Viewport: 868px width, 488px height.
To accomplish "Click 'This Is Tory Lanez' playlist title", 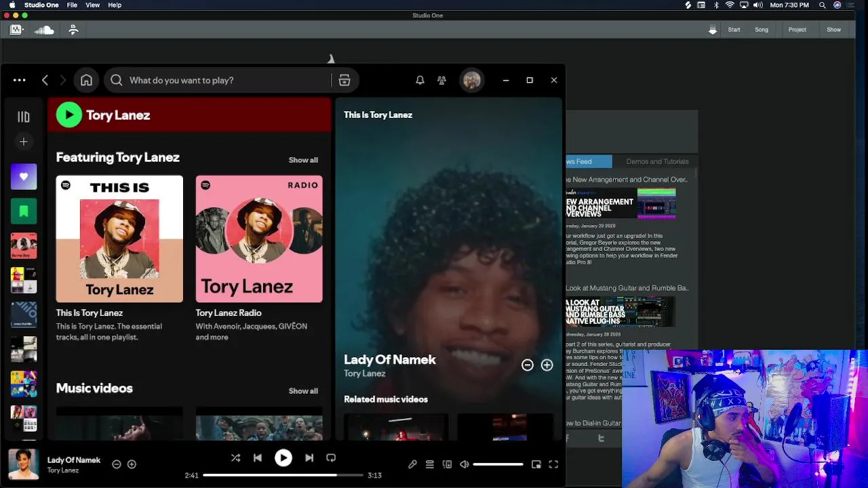I will [x=90, y=312].
